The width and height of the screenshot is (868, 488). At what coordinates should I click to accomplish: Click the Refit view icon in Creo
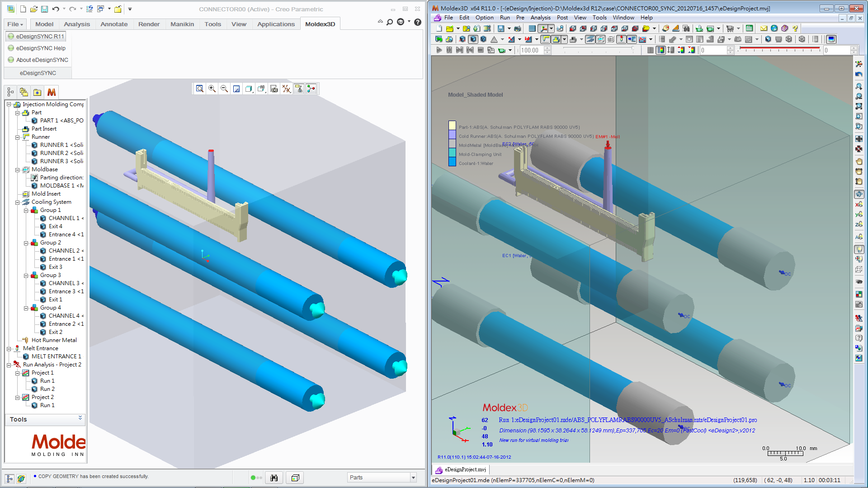click(199, 89)
